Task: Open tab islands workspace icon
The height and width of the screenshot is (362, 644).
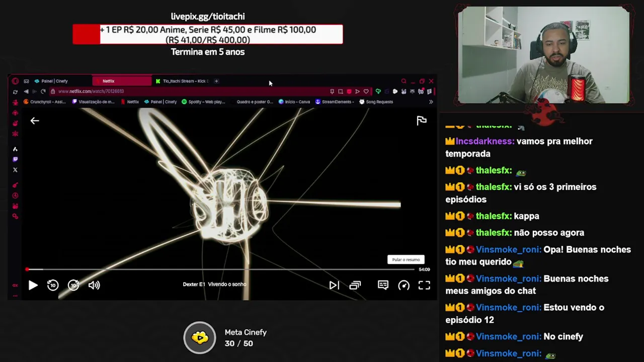Action: pyautogui.click(x=26, y=81)
